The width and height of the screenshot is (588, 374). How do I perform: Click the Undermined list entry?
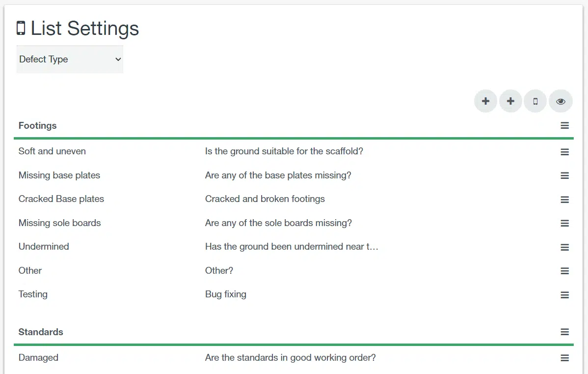(44, 247)
